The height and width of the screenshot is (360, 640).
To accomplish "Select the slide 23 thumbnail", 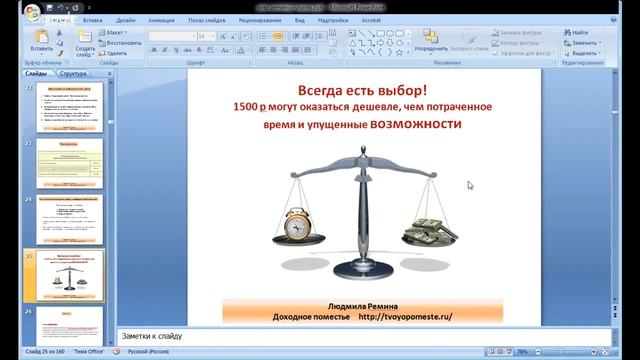I will pyautogui.click(x=69, y=163).
